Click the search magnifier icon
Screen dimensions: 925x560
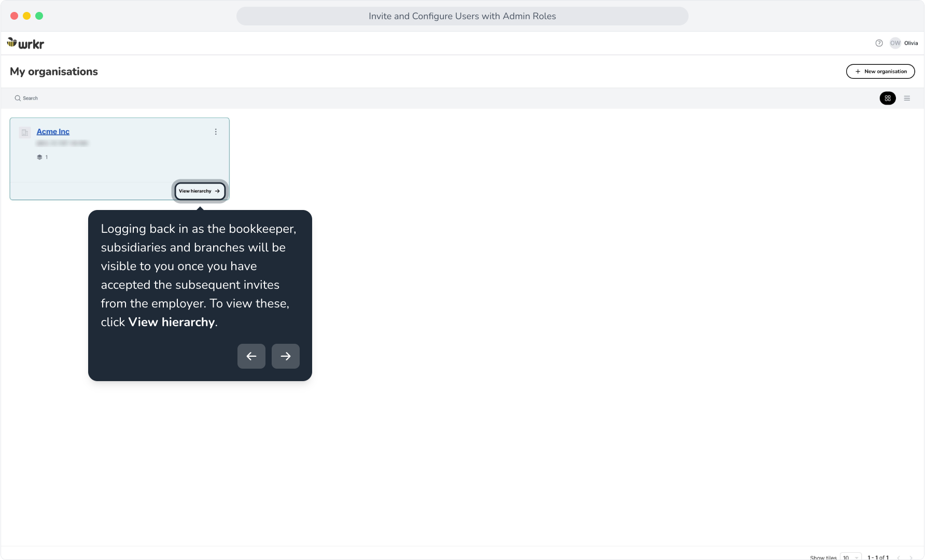(x=18, y=98)
